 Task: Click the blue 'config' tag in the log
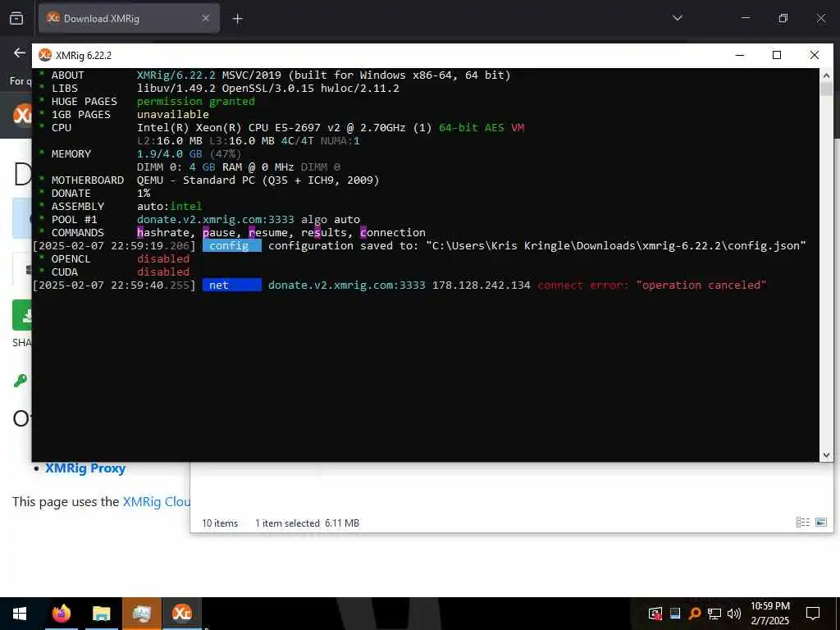point(232,246)
